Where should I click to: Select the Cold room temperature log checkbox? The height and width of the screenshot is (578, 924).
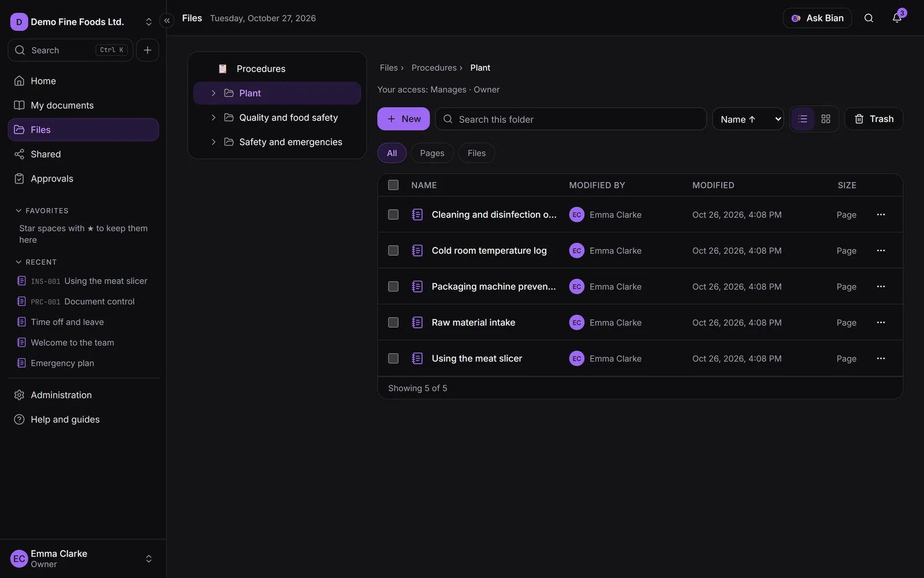(x=393, y=250)
